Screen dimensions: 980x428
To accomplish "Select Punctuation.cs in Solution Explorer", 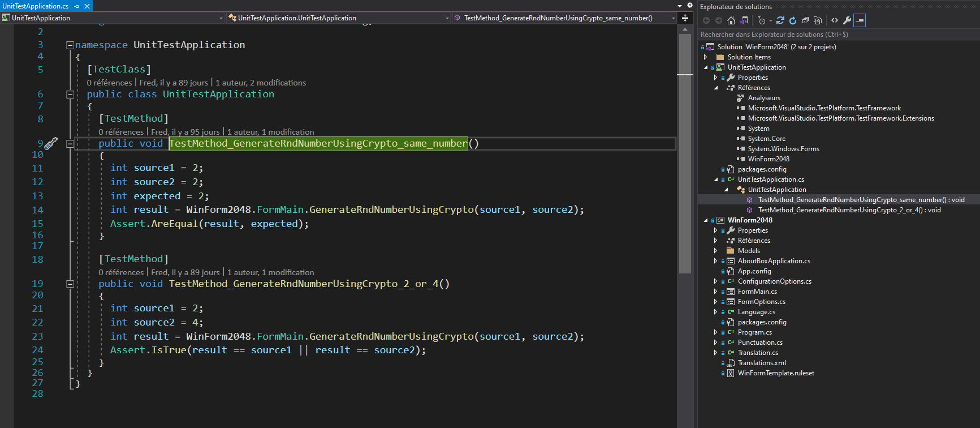I will 760,343.
